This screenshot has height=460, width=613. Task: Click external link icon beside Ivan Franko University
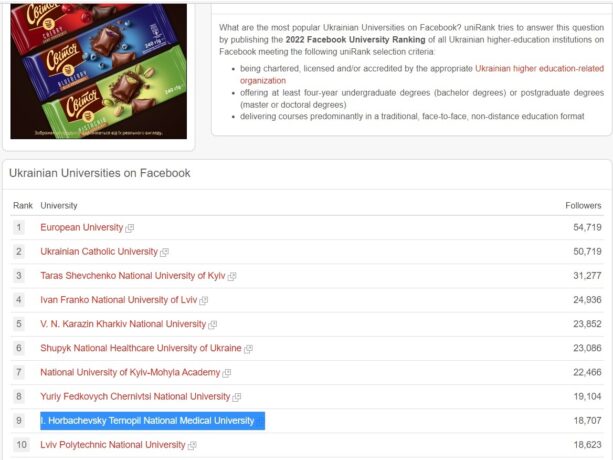[204, 300]
